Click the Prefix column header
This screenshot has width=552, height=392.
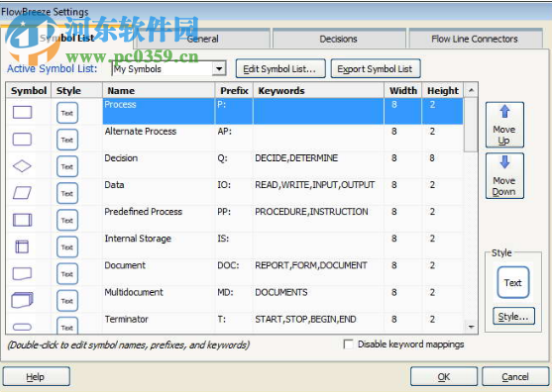click(234, 91)
